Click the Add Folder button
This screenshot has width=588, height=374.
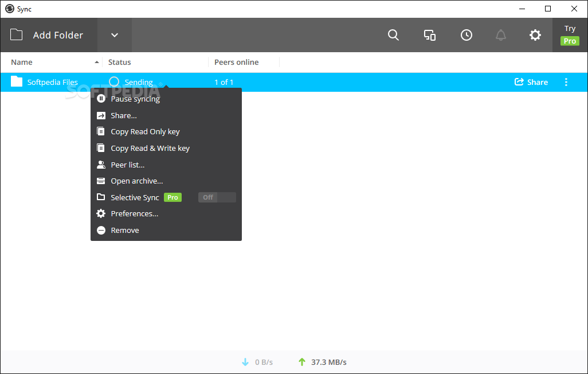(49, 35)
